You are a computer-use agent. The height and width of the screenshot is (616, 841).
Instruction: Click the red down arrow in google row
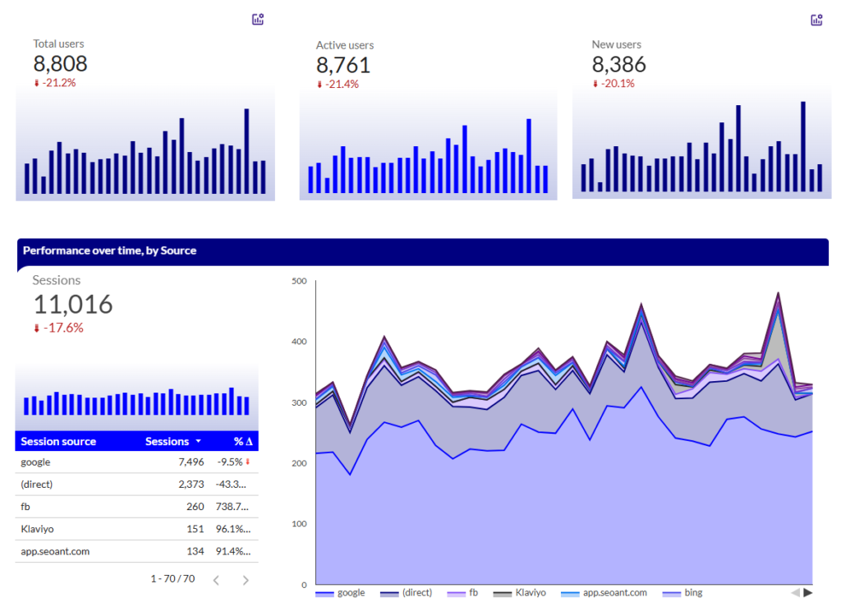pyautogui.click(x=248, y=462)
